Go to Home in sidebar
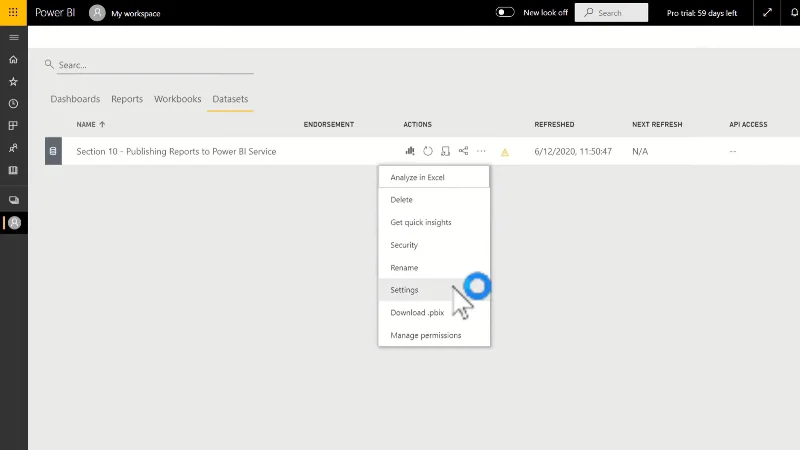Image resolution: width=800 pixels, height=450 pixels. click(14, 60)
